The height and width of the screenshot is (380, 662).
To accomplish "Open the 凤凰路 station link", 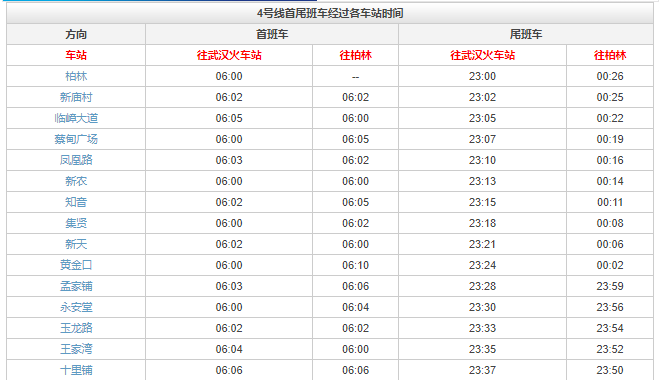I will click(x=76, y=160).
